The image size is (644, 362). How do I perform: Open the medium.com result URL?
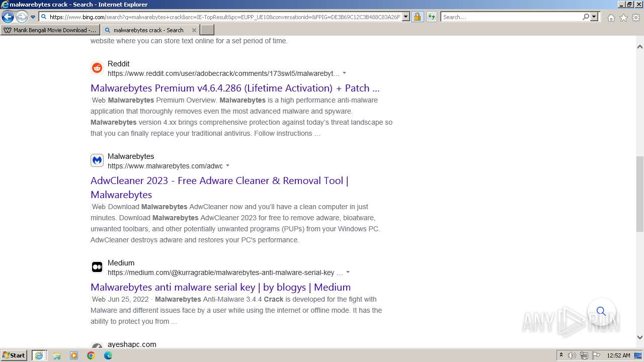coord(225,273)
